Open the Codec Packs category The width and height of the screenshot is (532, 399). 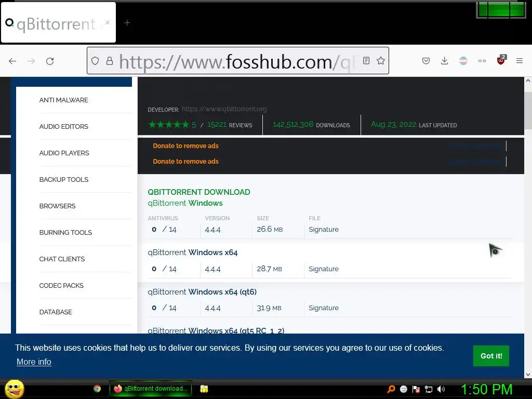pos(61,285)
